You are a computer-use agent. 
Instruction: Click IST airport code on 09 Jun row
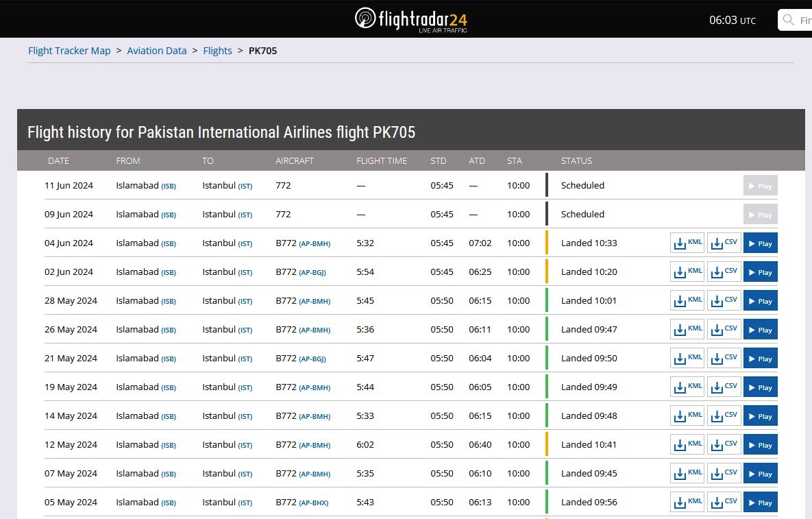pyautogui.click(x=245, y=215)
